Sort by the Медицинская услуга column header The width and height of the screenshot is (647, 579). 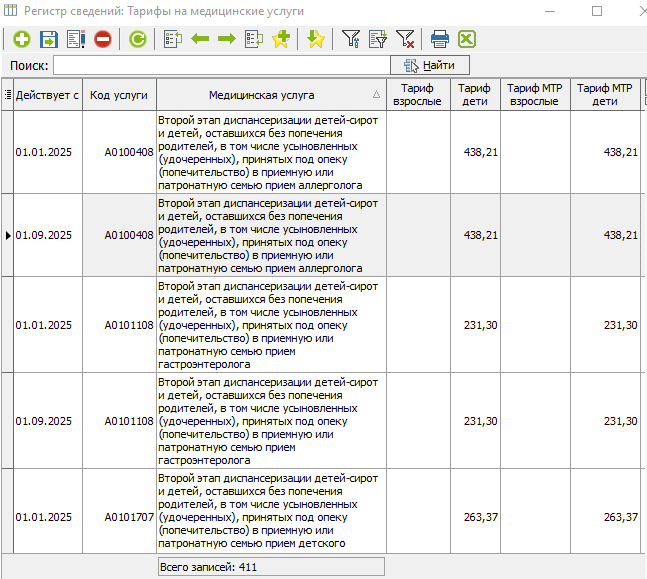tap(262, 95)
